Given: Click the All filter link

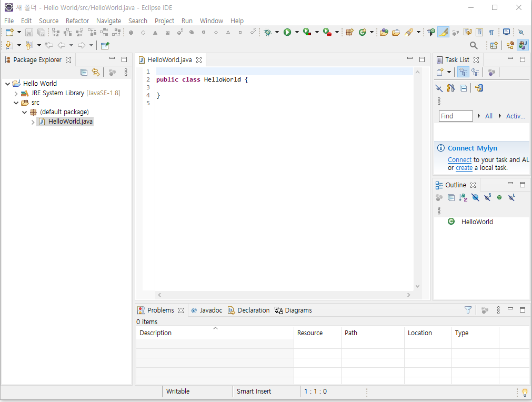Looking at the screenshot, I should pyautogui.click(x=488, y=116).
